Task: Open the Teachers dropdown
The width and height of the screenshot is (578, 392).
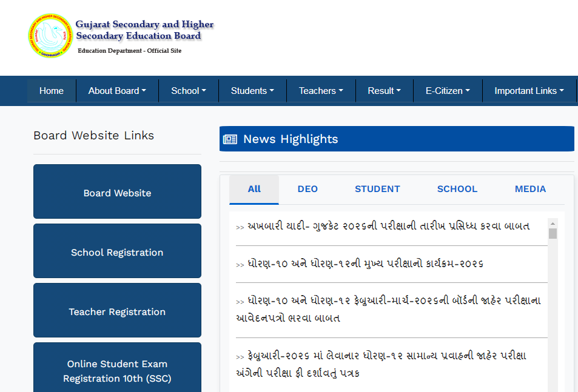Action: [320, 90]
